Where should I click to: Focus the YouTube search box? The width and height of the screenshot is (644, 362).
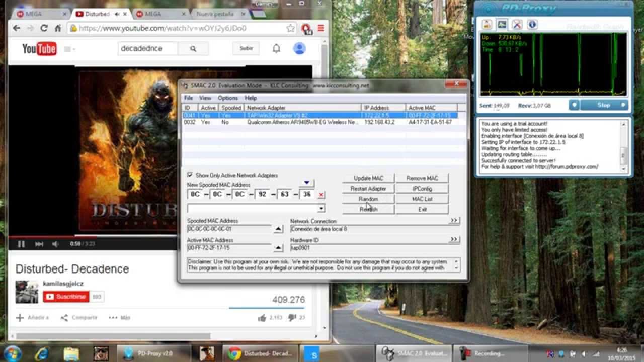148,49
